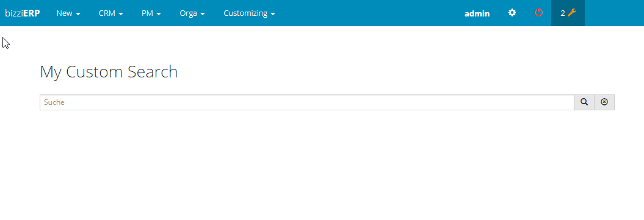Open the CRM menu
644x220 pixels.
pyautogui.click(x=111, y=13)
